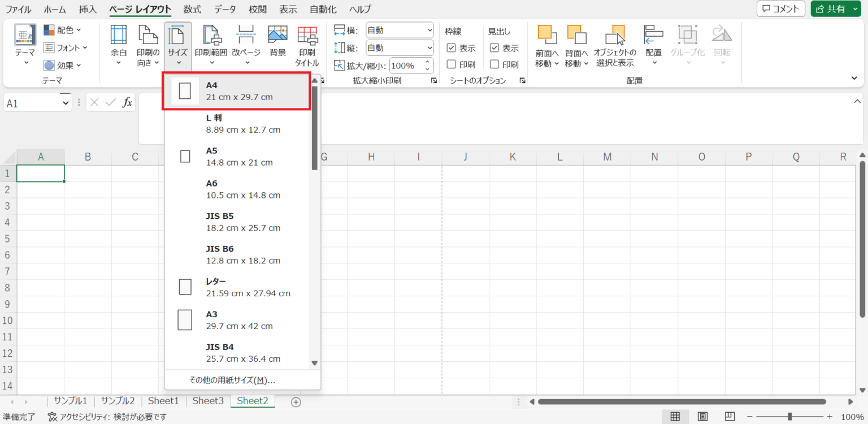
Task: Uncheck 枠線 表示 gridlines view checkbox
Action: (x=452, y=48)
